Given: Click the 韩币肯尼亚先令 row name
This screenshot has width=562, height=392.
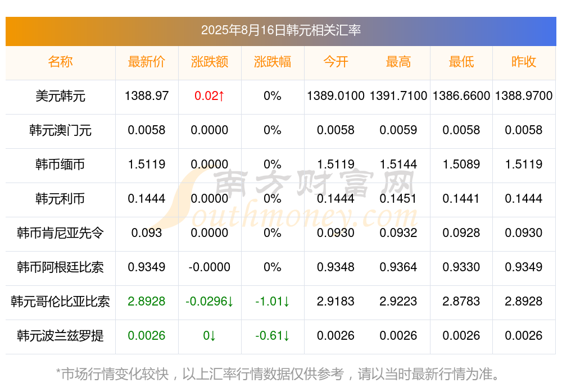Looking at the screenshot, I should pyautogui.click(x=60, y=233).
